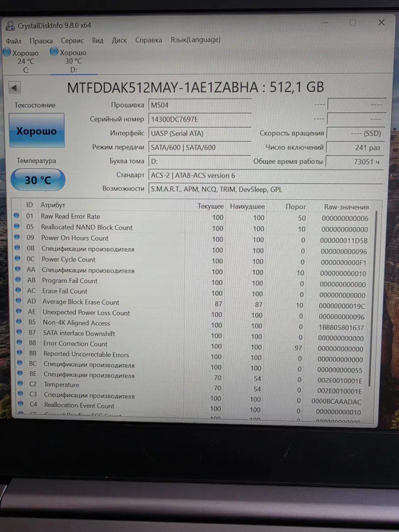Click raw value 0000BCAAADAC

[336, 402]
